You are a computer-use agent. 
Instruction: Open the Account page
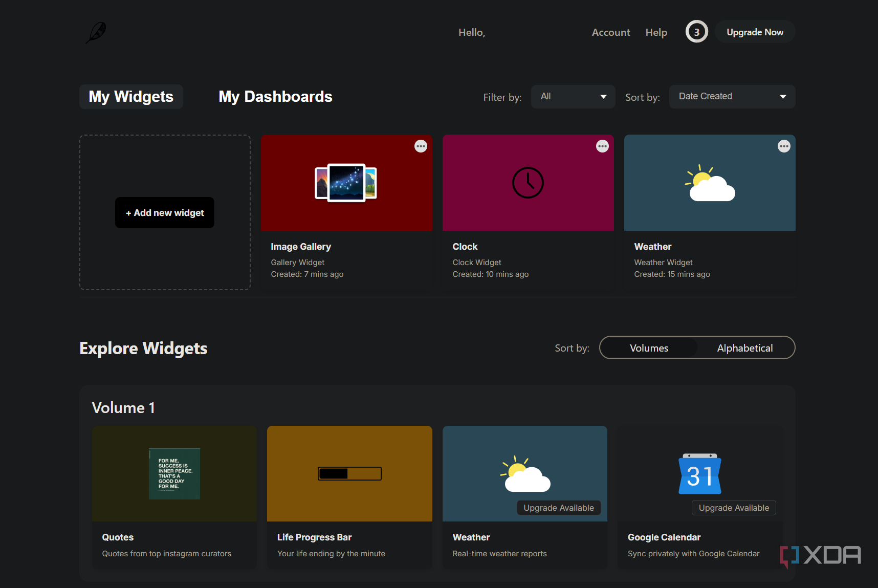coord(611,32)
